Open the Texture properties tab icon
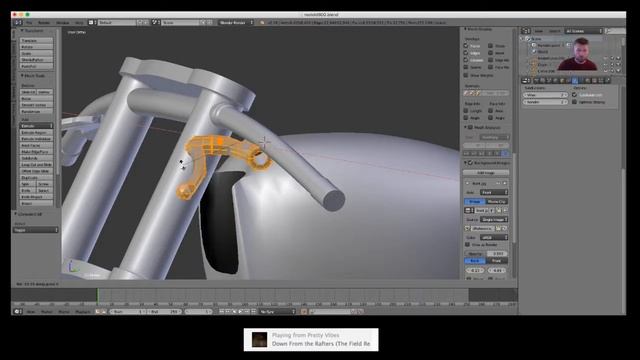 (594, 80)
